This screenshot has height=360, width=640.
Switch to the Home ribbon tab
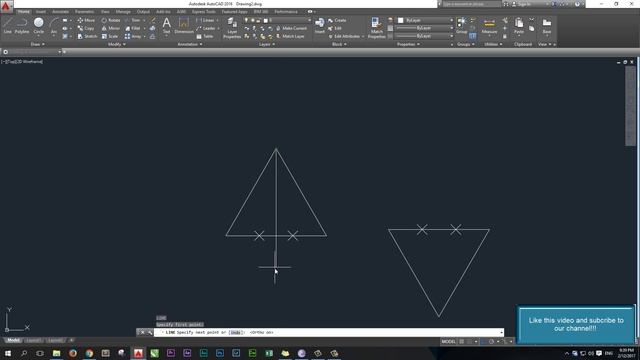click(24, 11)
